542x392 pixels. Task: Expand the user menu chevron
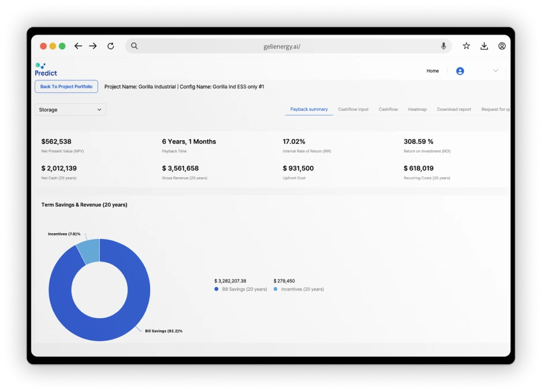click(496, 70)
